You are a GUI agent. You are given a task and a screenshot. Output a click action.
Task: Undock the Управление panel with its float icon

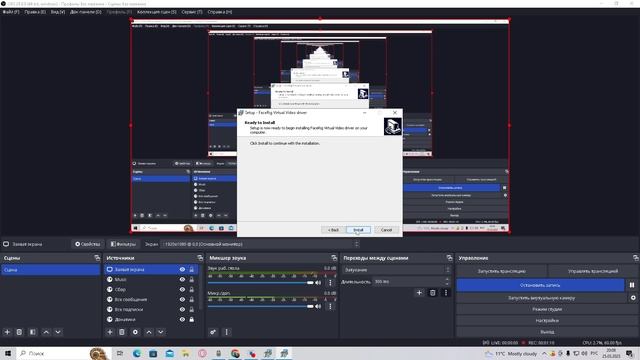click(635, 258)
